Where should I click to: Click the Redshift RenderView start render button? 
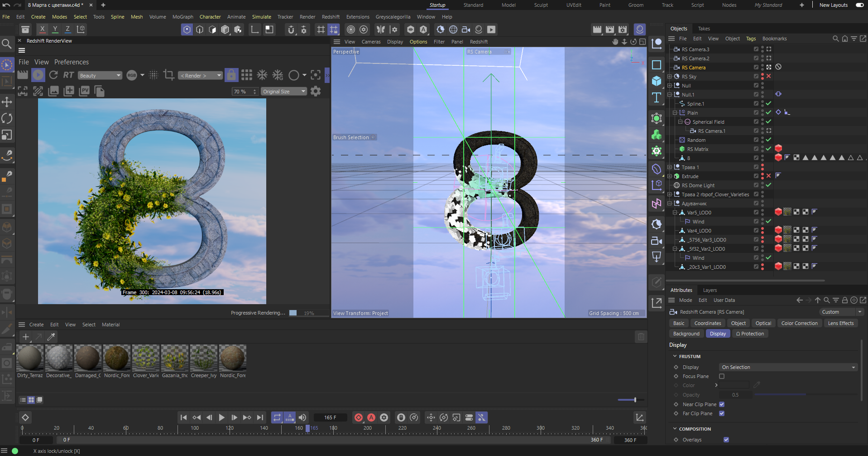38,75
